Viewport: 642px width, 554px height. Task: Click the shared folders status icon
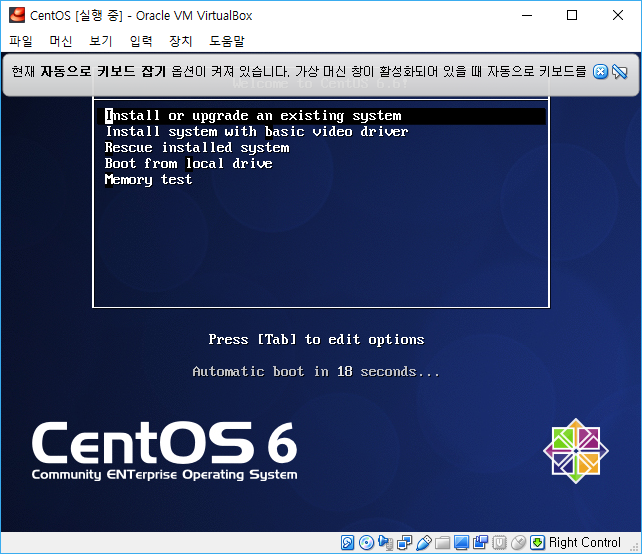pos(442,542)
